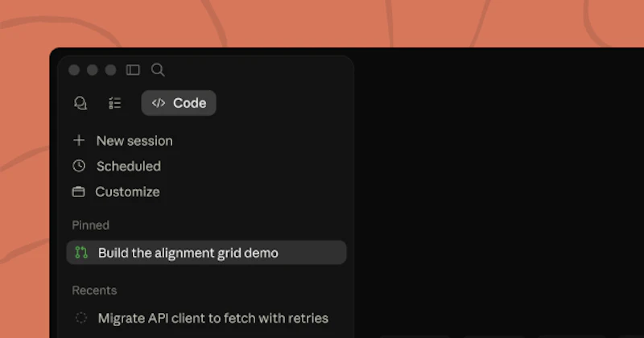The height and width of the screenshot is (338, 644).
Task: Click the clock icon beside Scheduled
Action: (79, 166)
